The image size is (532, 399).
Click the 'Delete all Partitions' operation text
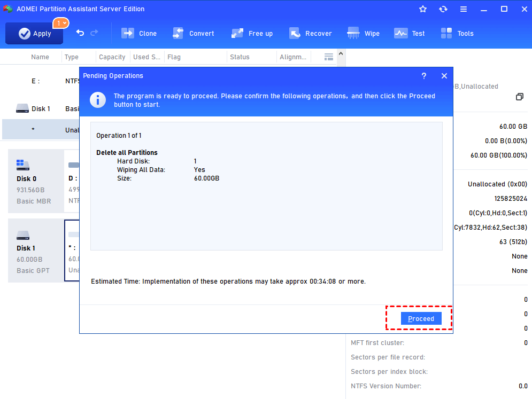[127, 153]
